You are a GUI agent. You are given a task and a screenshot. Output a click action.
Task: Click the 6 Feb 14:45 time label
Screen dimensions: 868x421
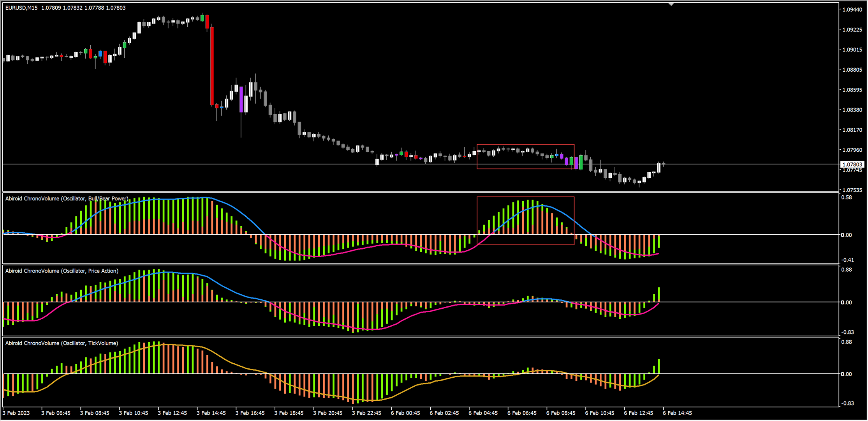point(678,413)
